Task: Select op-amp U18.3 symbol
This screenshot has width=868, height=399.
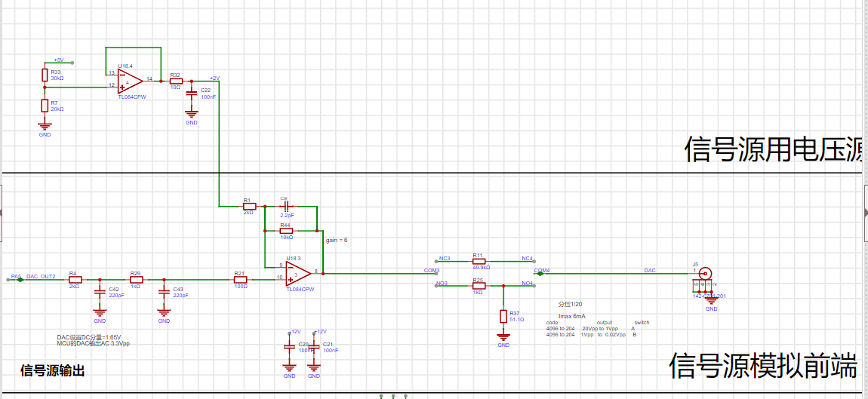Action: pos(298,273)
